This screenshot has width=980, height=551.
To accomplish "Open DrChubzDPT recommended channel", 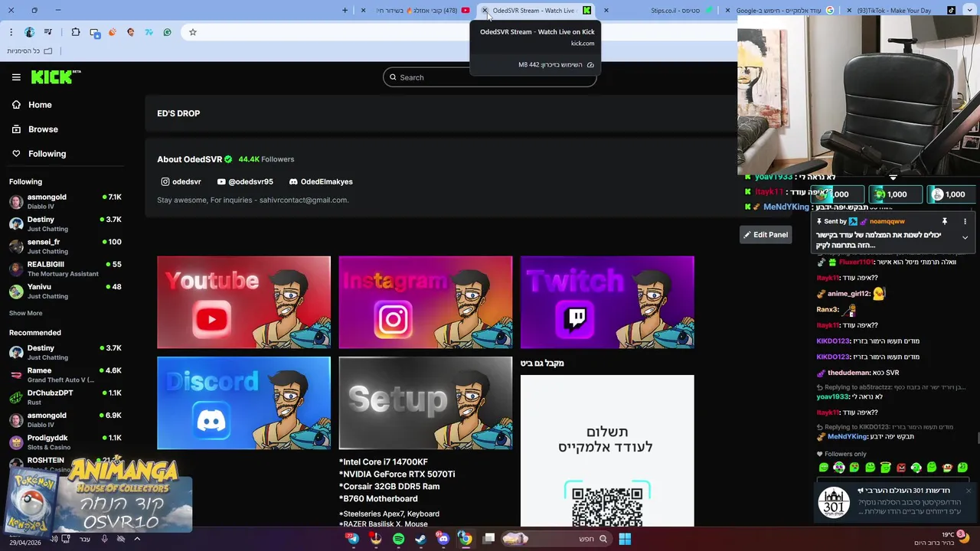I will [65, 396].
